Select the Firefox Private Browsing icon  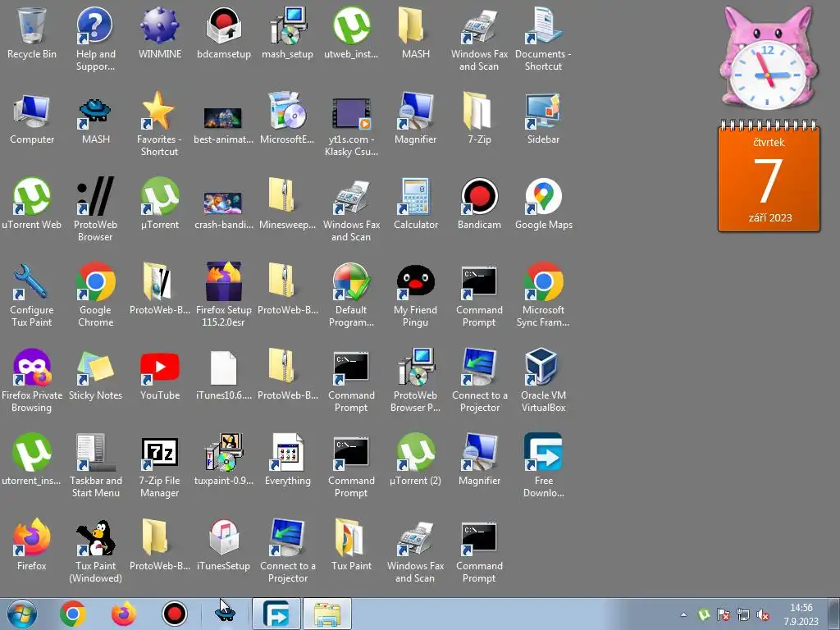click(x=32, y=367)
